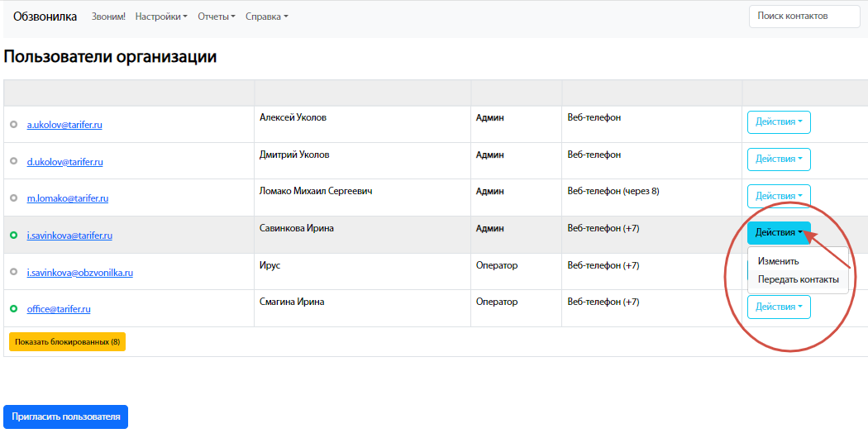868x438 pixels.
Task: Open the a.ukolov@tarifer.ru email link
Action: 64,125
